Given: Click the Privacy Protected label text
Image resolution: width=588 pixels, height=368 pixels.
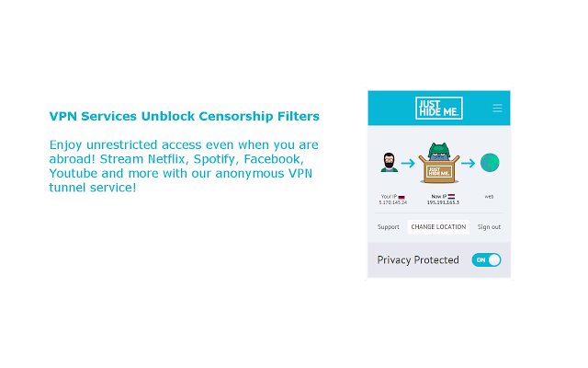Looking at the screenshot, I should coord(418,259).
